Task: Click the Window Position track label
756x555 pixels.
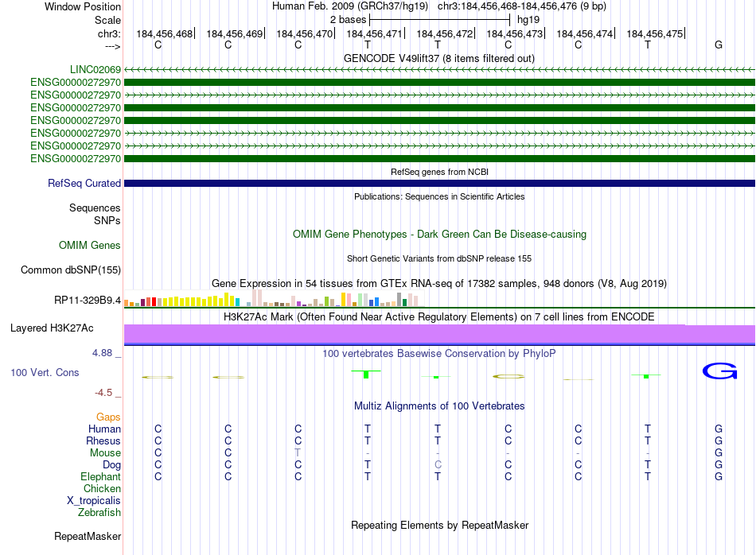Action: coord(83,6)
